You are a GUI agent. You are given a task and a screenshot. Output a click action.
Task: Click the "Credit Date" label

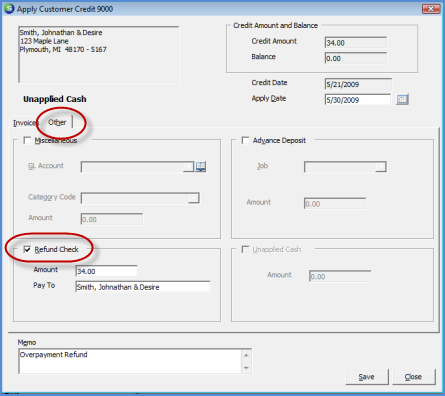pyautogui.click(x=269, y=83)
